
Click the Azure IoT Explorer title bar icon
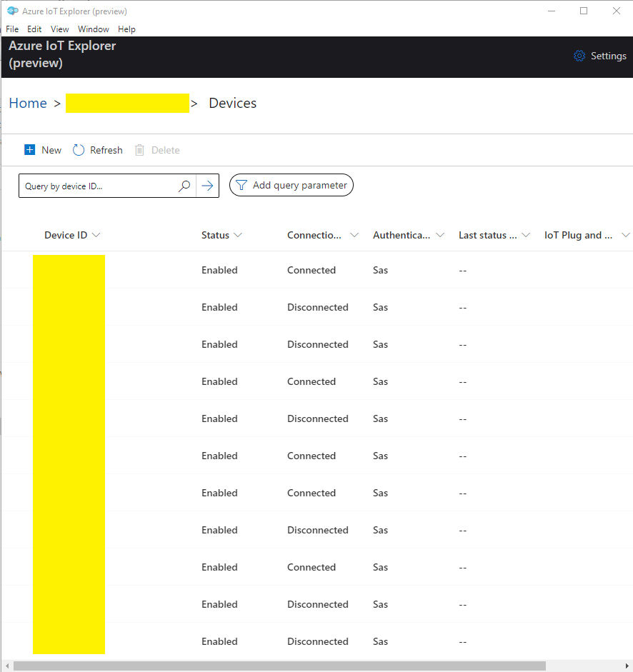point(12,11)
